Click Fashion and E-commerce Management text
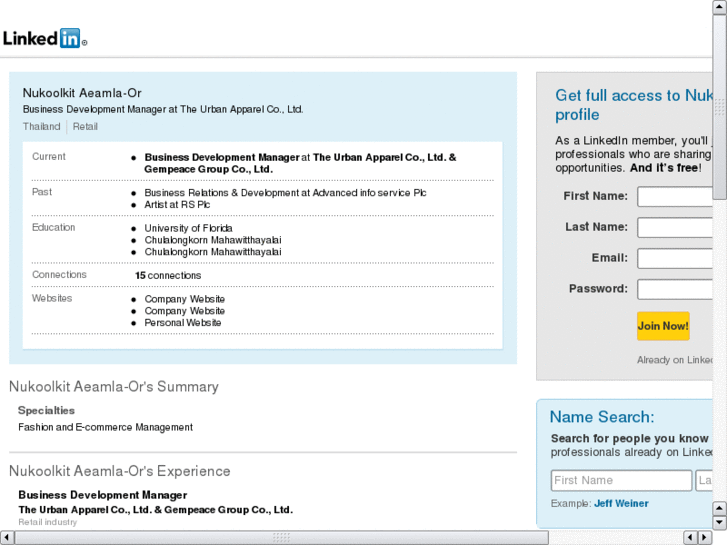Screen dimensions: 727x545 (106, 427)
